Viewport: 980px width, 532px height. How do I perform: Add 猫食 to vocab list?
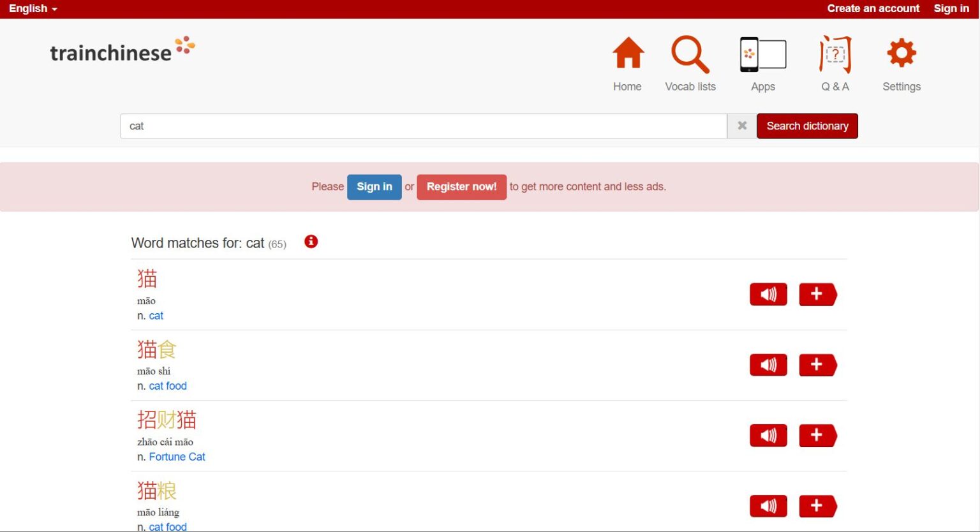(817, 365)
